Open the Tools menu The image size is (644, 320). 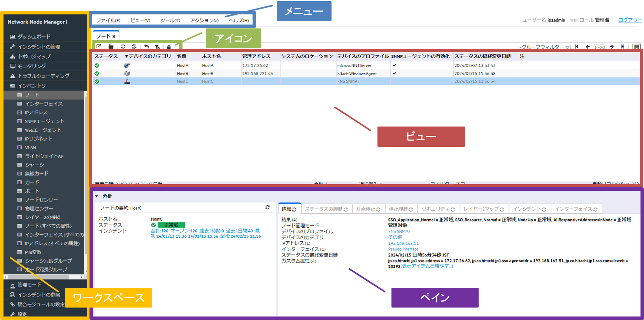point(170,20)
